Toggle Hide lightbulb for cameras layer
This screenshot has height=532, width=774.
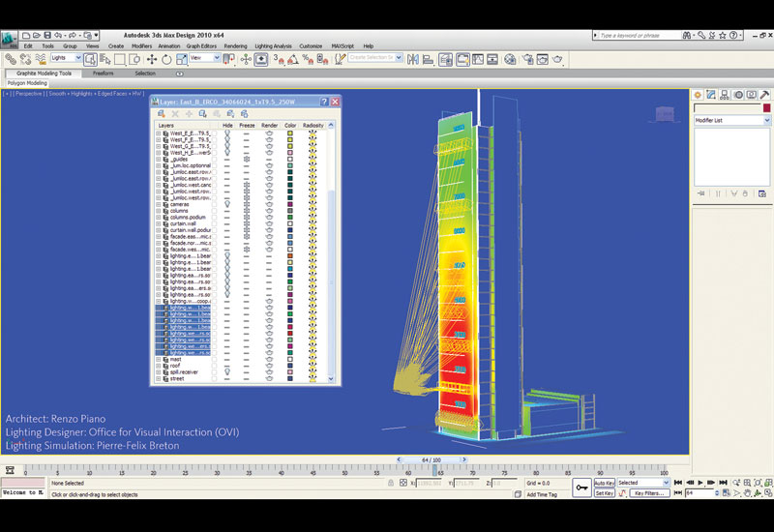tap(227, 204)
